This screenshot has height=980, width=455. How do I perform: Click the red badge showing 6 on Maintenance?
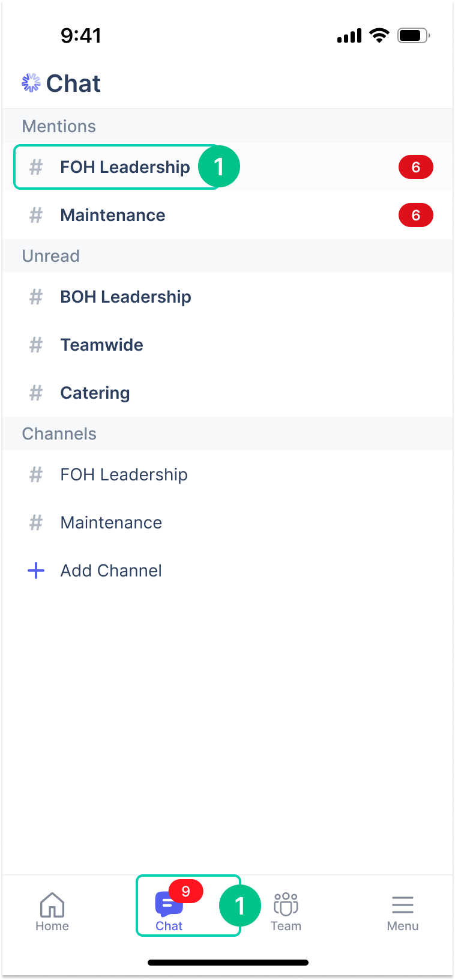(416, 215)
